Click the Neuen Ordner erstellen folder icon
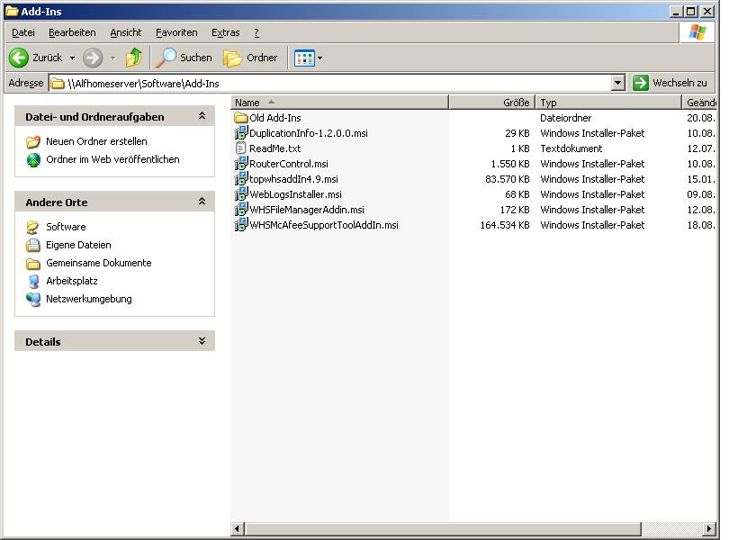This screenshot has height=540, width=756. pos(33,142)
